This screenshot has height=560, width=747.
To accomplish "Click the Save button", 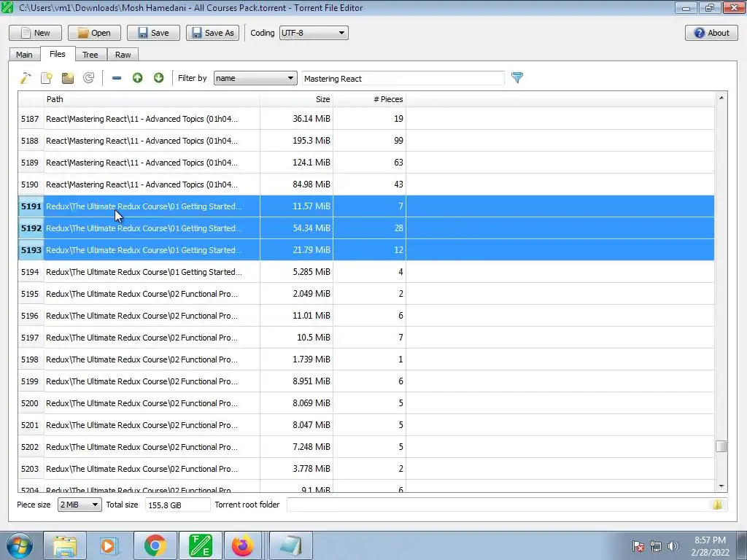I will 153,33.
